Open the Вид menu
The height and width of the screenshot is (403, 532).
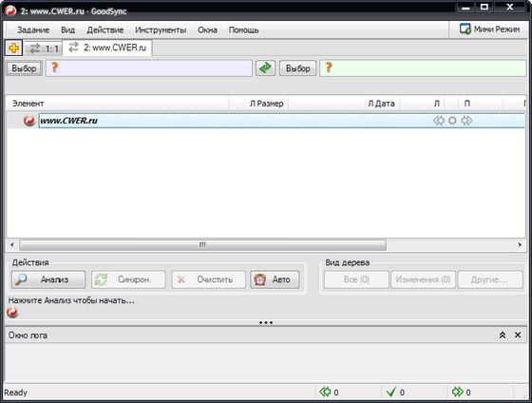67,30
